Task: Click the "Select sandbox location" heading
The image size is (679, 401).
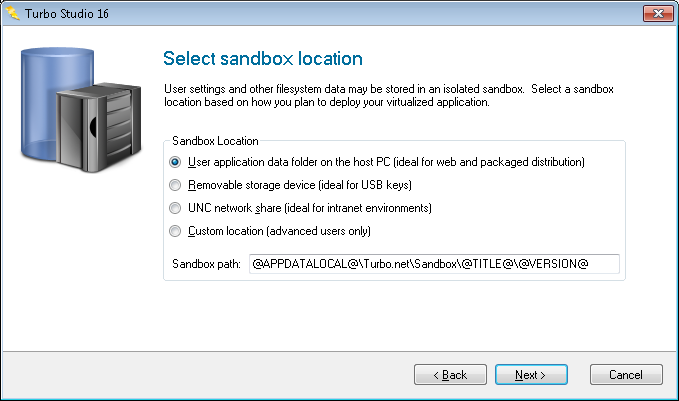Action: (262, 59)
